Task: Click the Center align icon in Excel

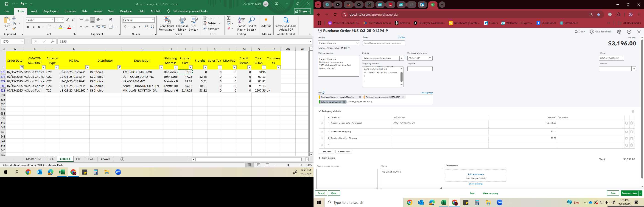Action: [87, 27]
